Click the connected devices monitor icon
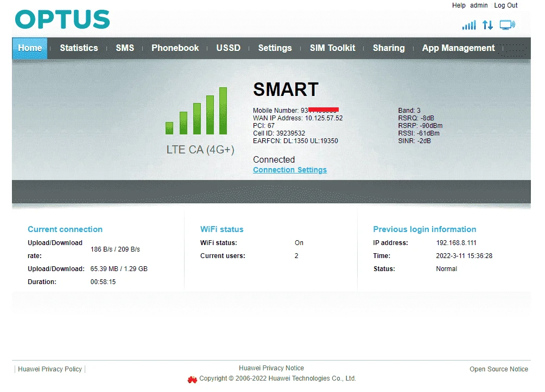545x392 pixels. (x=508, y=25)
